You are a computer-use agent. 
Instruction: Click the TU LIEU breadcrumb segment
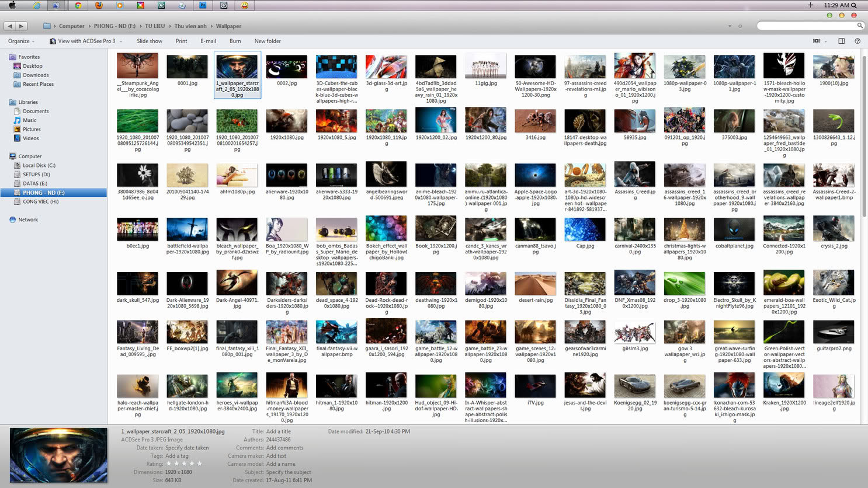pyautogui.click(x=155, y=26)
